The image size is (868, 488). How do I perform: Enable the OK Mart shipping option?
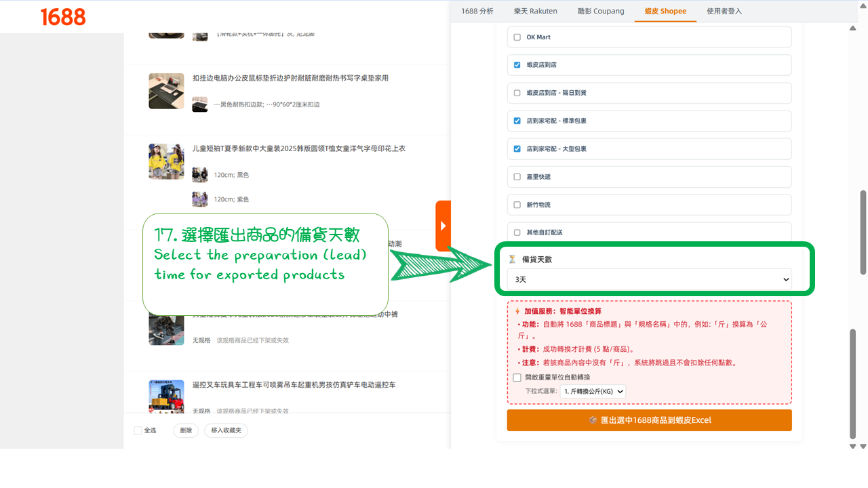516,37
